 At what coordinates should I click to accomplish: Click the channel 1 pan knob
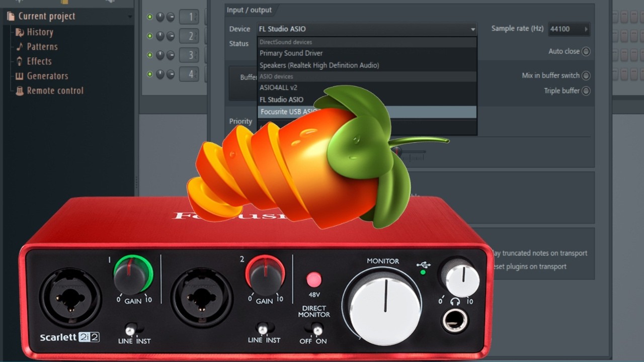tap(160, 17)
